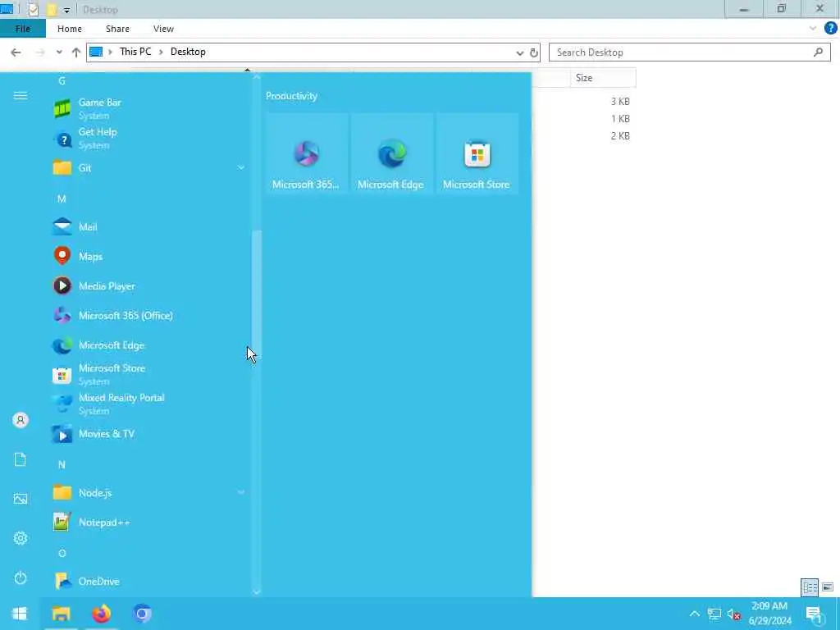Open Quick Access Toolbar customize dropdown
Viewport: 840px width, 630px height.
66,10
